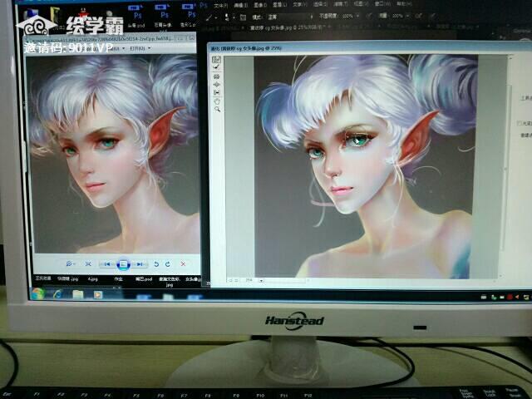This screenshot has height=399, width=532.
Task: Open the Photoshop 编辑 (Edit) menu
Action: coord(240,5)
